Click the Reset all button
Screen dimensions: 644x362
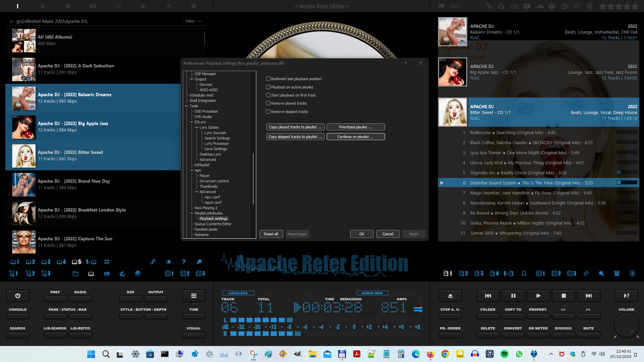[x=271, y=234]
